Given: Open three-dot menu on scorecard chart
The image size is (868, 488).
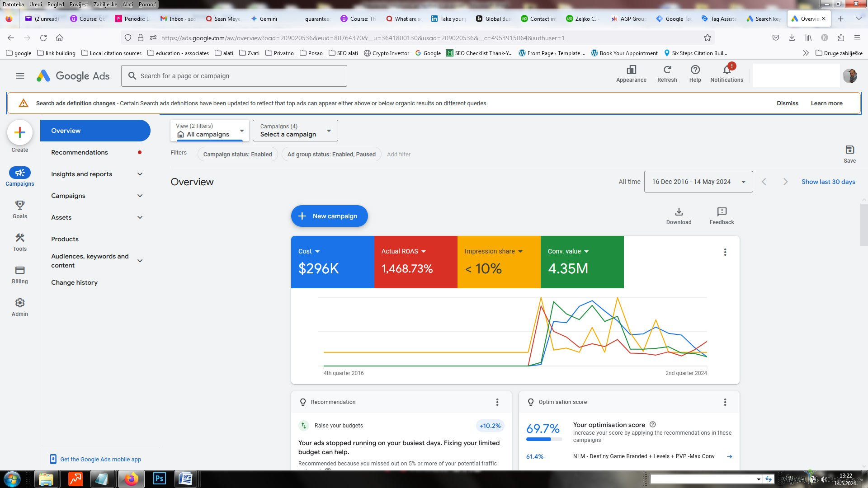Looking at the screenshot, I should 725,252.
